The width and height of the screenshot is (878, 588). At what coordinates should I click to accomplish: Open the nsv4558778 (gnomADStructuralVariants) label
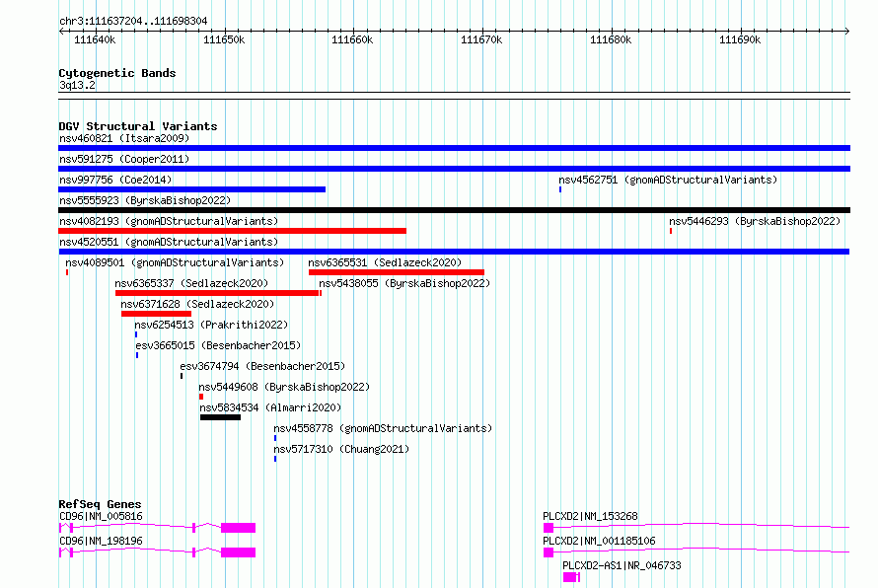click(383, 428)
